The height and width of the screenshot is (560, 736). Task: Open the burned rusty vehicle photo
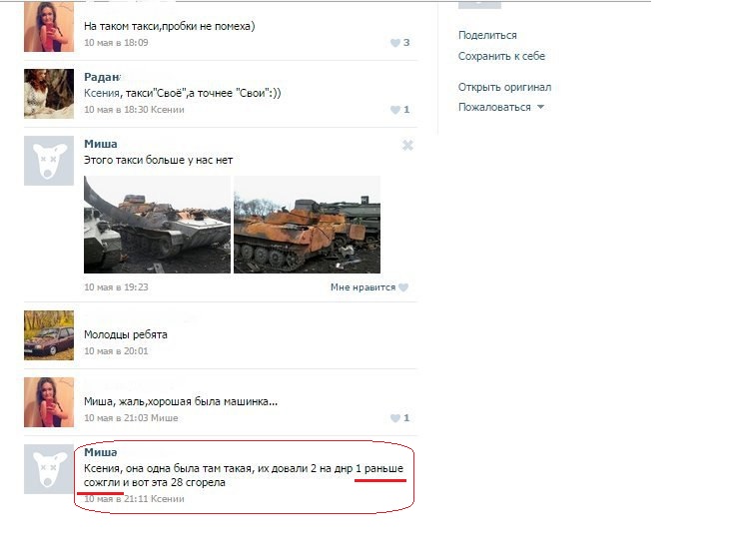(x=307, y=225)
